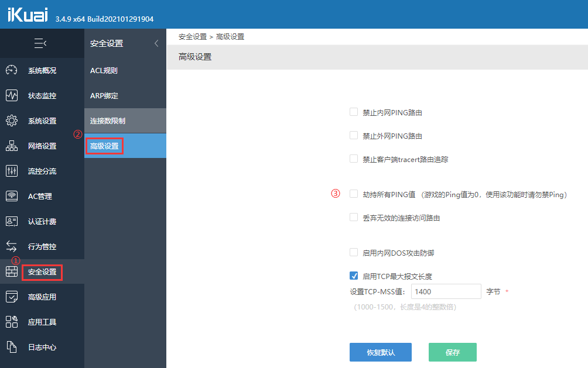Uncheck 启用TCP最大报文长度 checkbox

(354, 276)
